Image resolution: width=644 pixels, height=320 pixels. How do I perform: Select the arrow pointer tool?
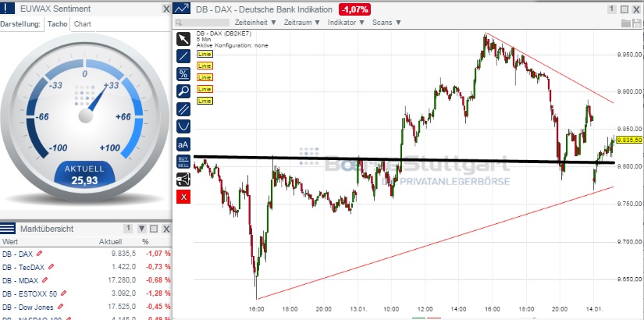[183, 39]
